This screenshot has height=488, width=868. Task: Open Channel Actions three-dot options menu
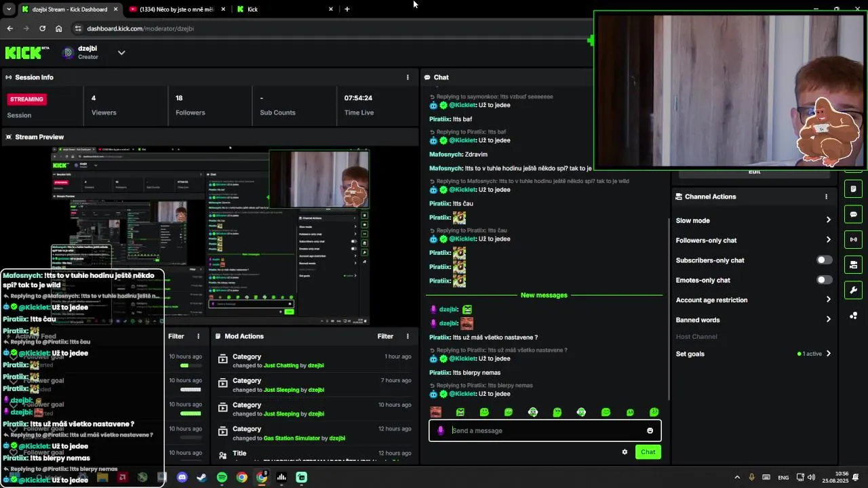(x=826, y=197)
